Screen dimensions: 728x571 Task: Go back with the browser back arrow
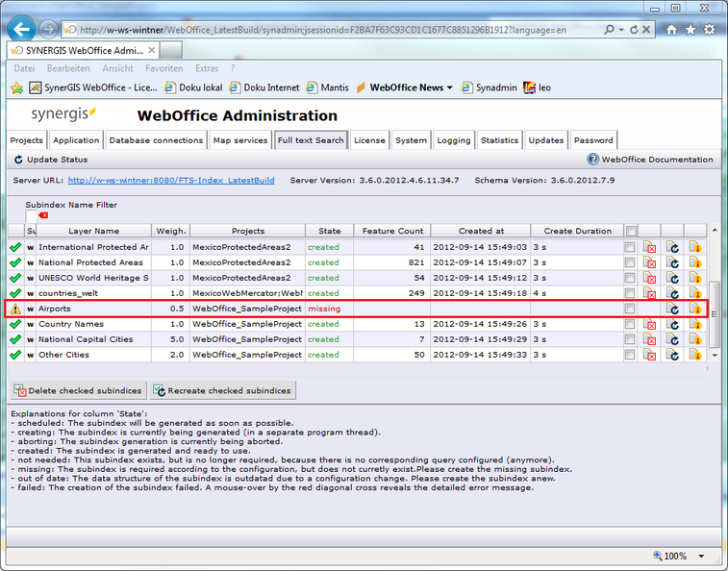tap(21, 29)
